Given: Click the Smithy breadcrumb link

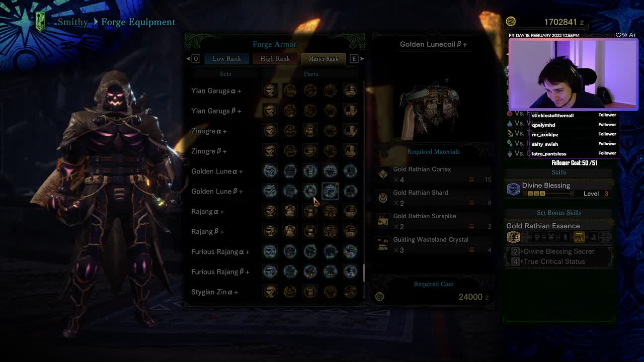Looking at the screenshot, I should tap(73, 22).
